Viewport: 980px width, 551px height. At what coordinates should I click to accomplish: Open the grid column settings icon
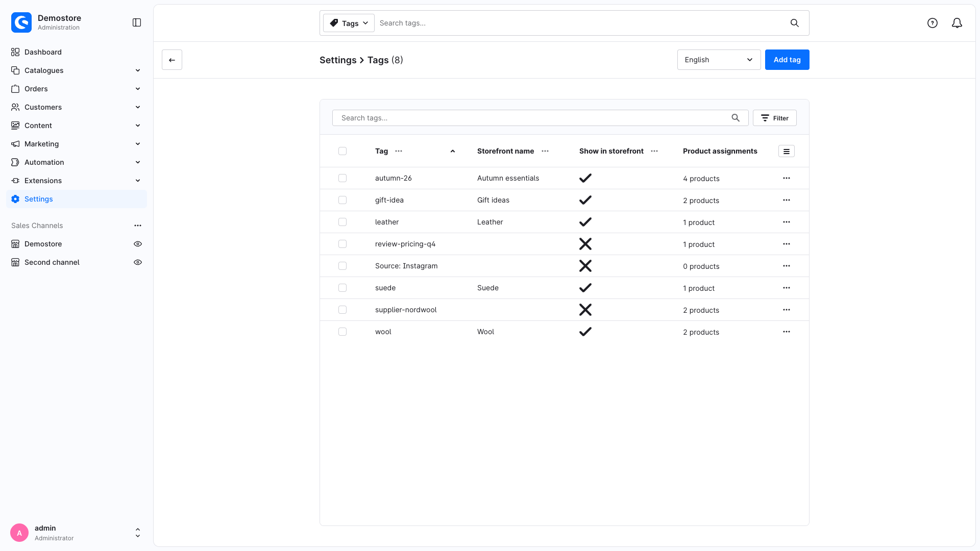pyautogui.click(x=787, y=151)
